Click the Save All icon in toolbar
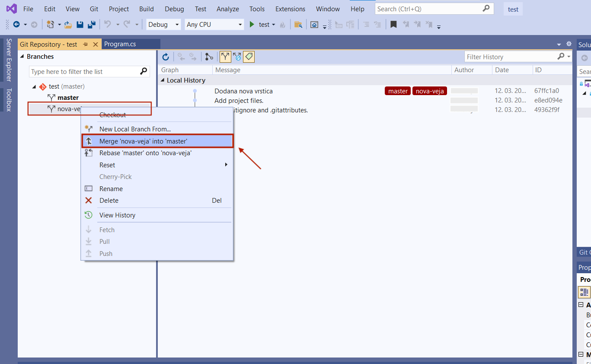Screen dimensions: 591x364 (91, 25)
